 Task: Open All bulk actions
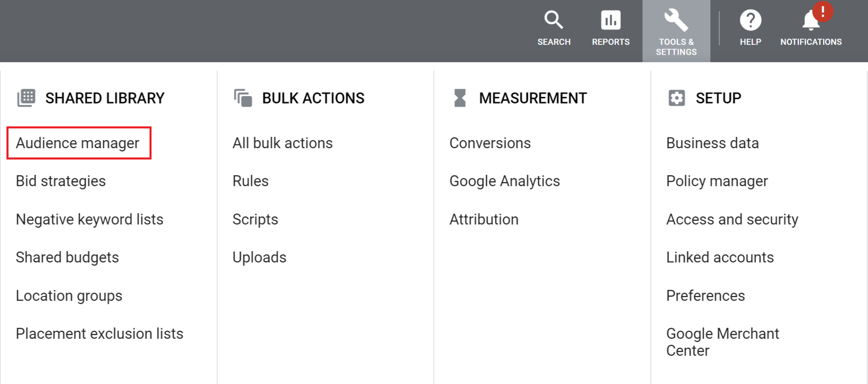pos(282,143)
